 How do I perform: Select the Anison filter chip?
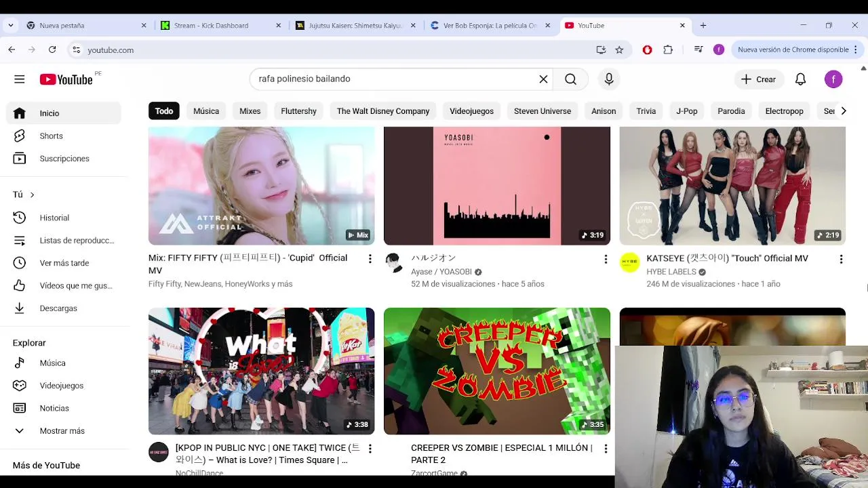click(x=604, y=111)
